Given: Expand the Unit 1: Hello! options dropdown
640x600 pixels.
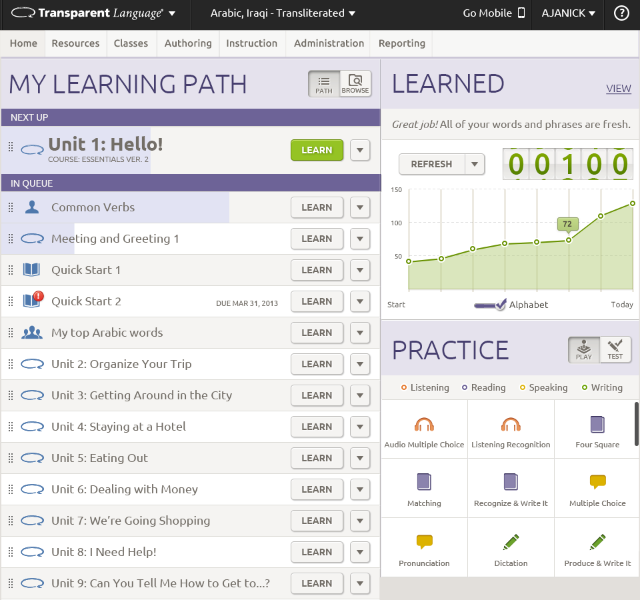Looking at the screenshot, I should click(x=360, y=150).
